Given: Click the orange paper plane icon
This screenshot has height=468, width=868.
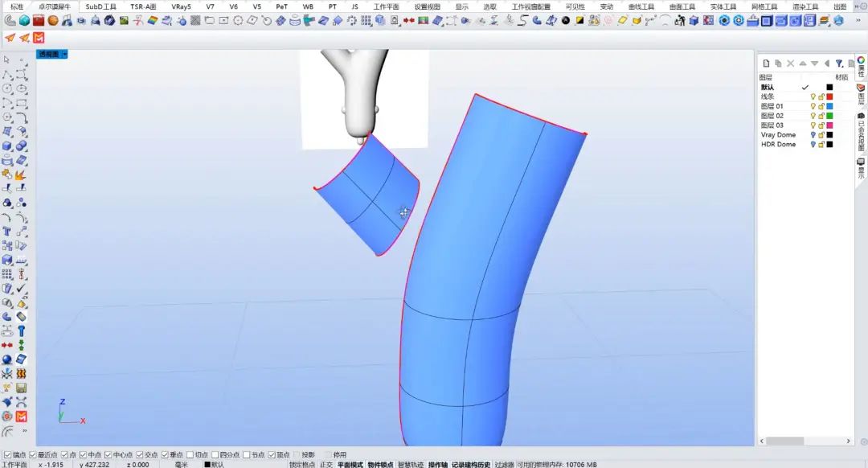Looking at the screenshot, I should (10, 38).
